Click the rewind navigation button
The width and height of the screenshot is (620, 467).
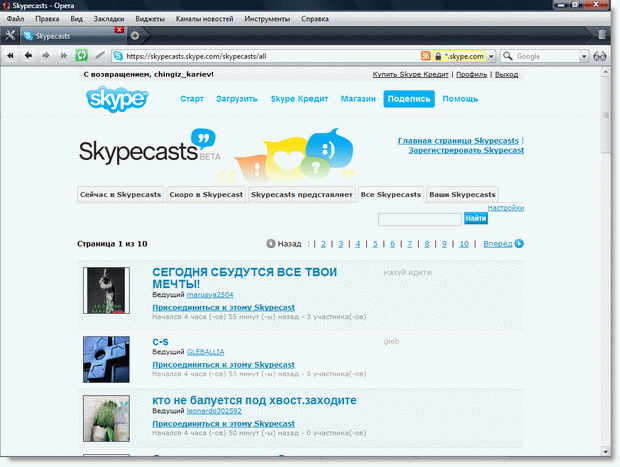pyautogui.click(x=11, y=56)
